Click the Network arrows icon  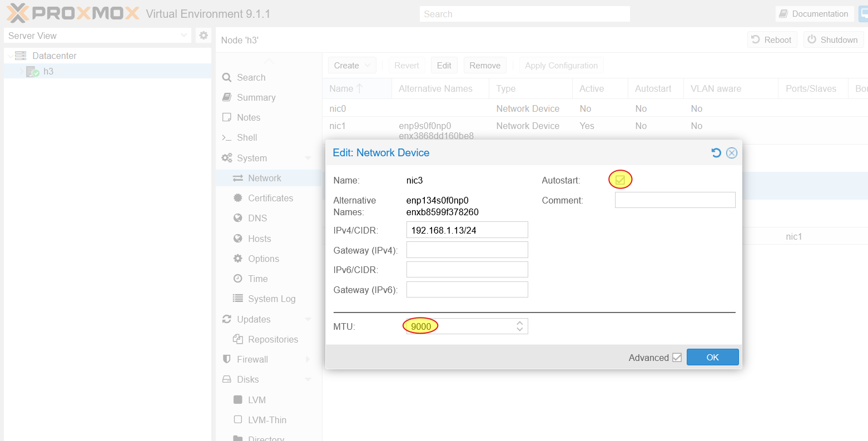click(238, 178)
